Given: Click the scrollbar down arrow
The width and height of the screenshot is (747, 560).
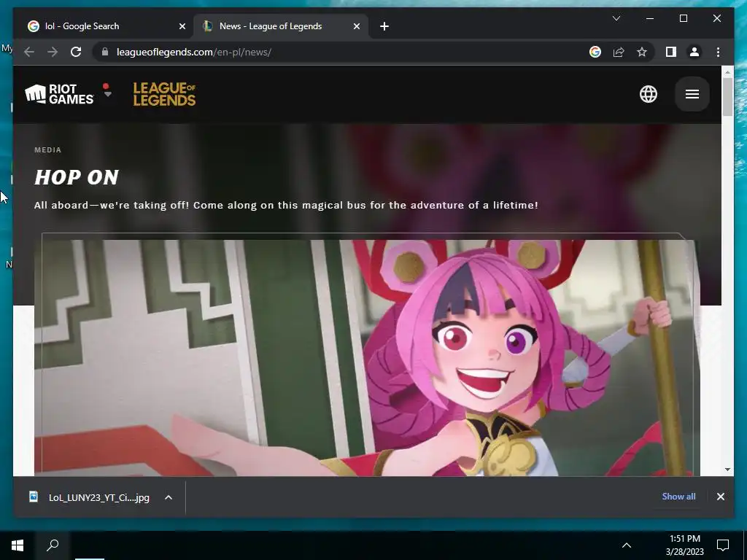Looking at the screenshot, I should (x=727, y=470).
